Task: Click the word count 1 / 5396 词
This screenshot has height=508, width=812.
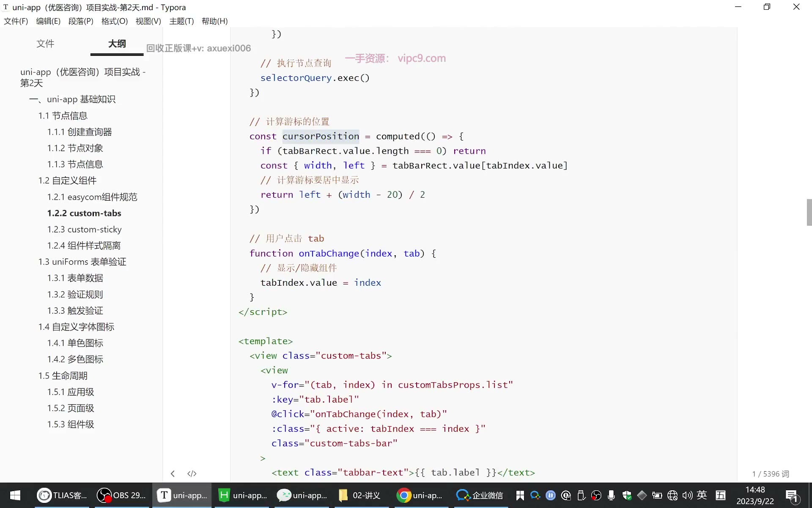Action: tap(771, 474)
